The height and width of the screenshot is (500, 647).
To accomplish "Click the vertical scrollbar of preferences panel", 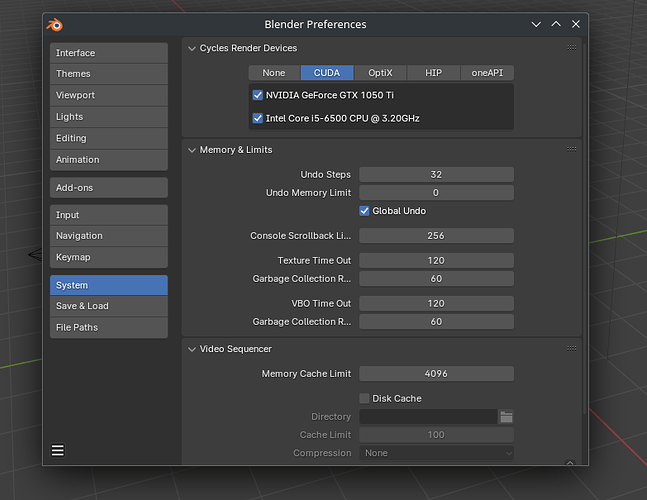I will tap(585, 227).
